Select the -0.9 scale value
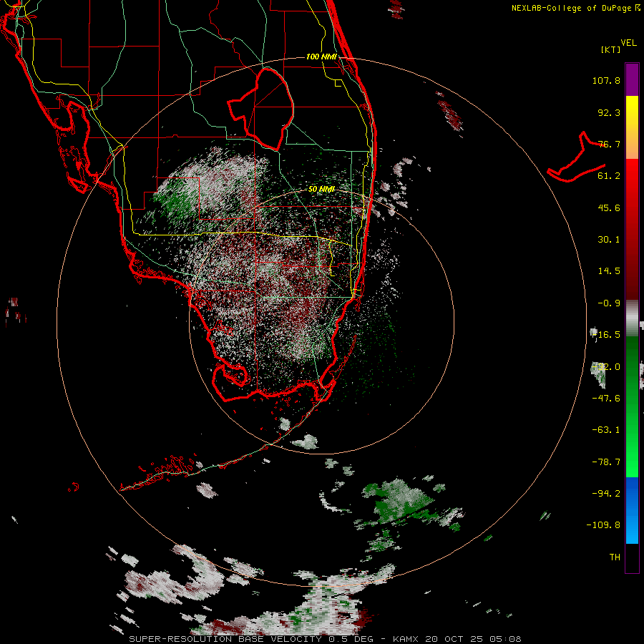Image resolution: width=644 pixels, height=644 pixels. [x=609, y=303]
